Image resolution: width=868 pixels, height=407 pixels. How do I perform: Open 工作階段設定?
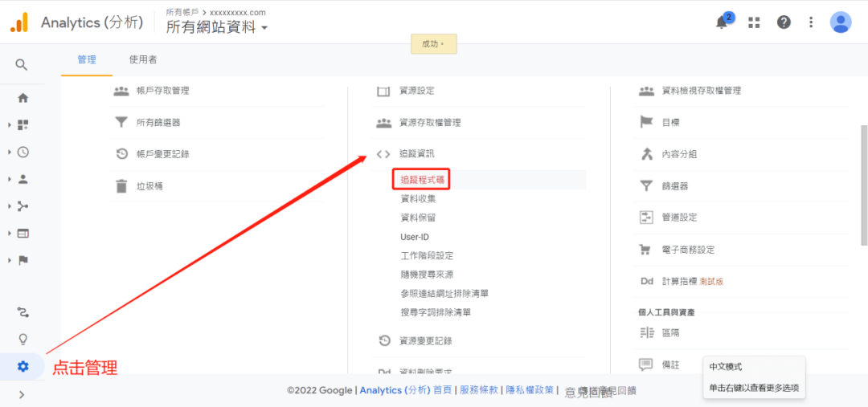click(427, 255)
